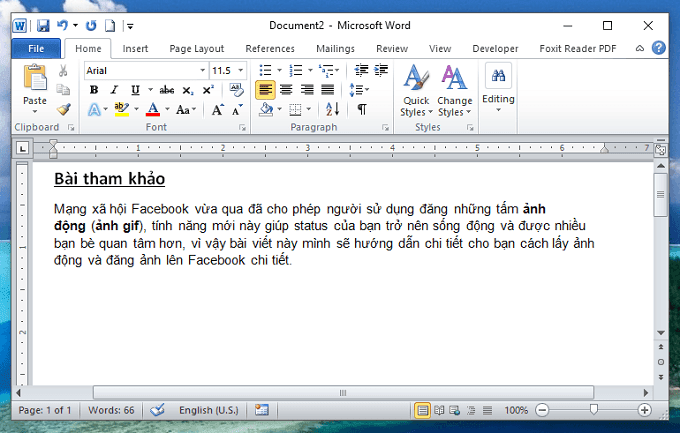This screenshot has height=433, width=680.
Task: Open Customize Quick Access Toolbar dropdown
Action: [x=130, y=26]
